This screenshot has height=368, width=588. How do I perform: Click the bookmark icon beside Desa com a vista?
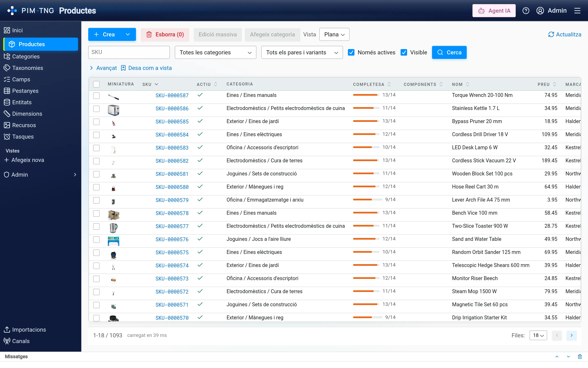123,68
